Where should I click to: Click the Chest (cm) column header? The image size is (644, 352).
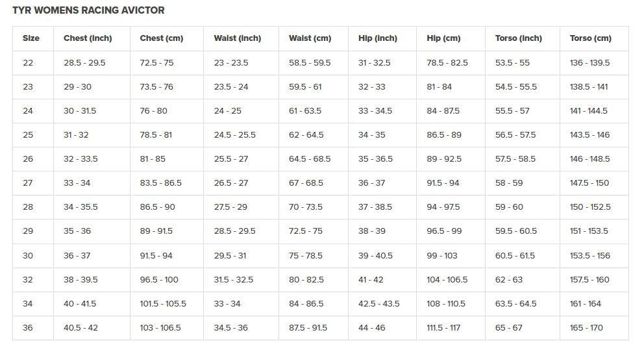click(162, 38)
